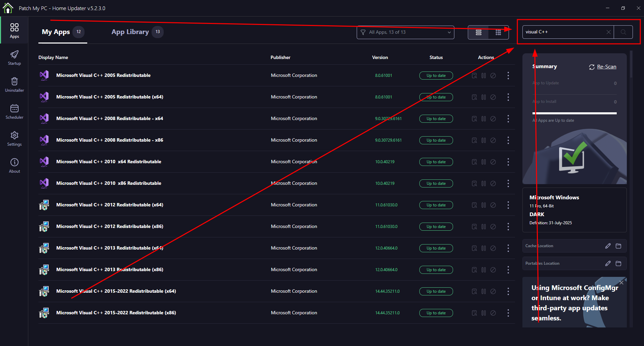This screenshot has height=346, width=644.
Task: Click the right panel vertical scrollbar
Action: pyautogui.click(x=631, y=64)
